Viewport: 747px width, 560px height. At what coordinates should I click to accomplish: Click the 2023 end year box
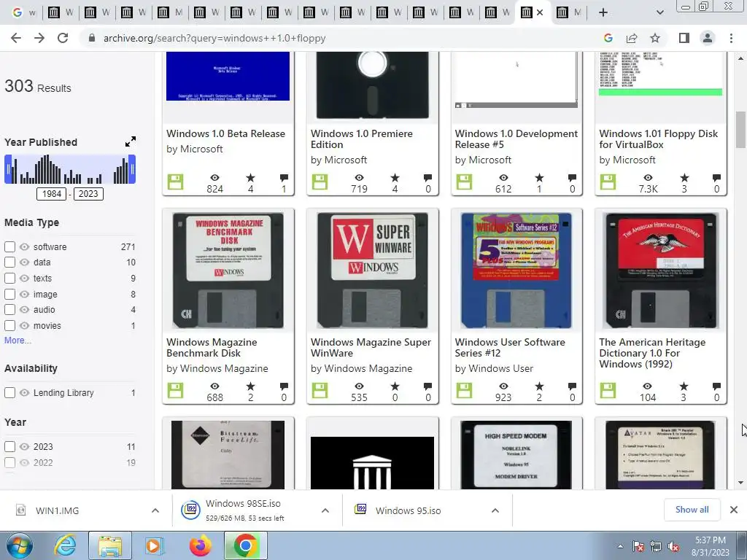(x=88, y=194)
